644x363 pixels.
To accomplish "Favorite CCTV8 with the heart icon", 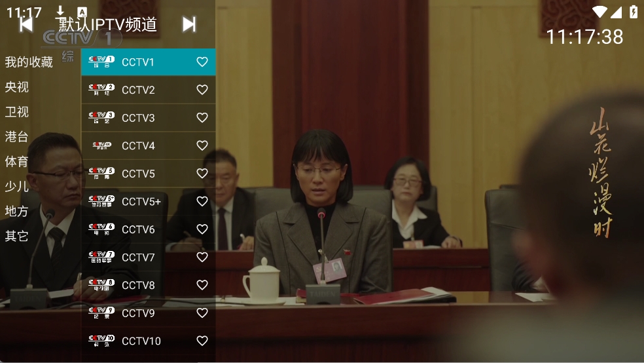I will click(202, 285).
